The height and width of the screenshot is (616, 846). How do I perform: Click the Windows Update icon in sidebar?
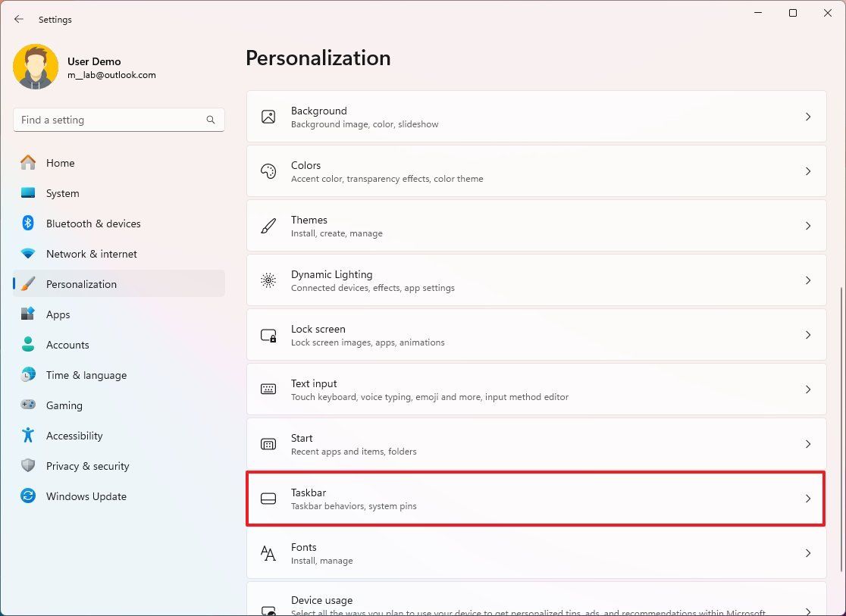[29, 496]
